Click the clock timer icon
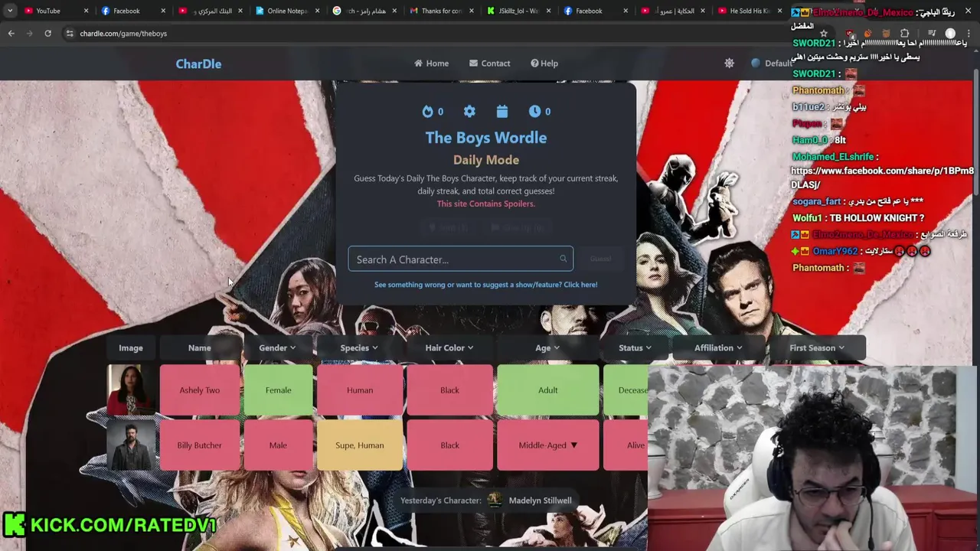980x551 pixels. (534, 112)
